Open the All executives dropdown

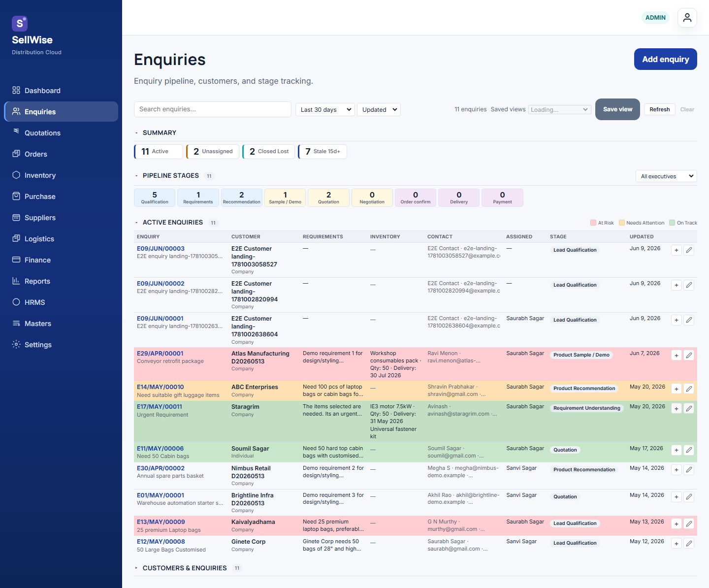pyautogui.click(x=666, y=176)
